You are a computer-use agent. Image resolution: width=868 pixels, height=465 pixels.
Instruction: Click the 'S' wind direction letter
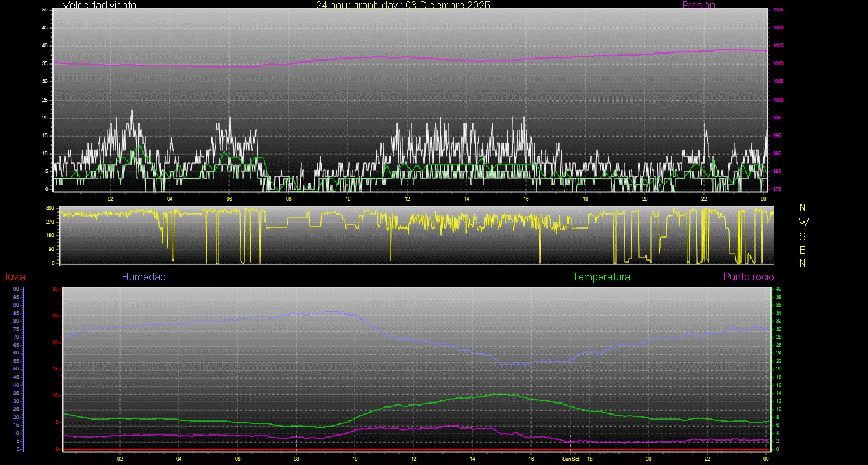click(x=803, y=236)
